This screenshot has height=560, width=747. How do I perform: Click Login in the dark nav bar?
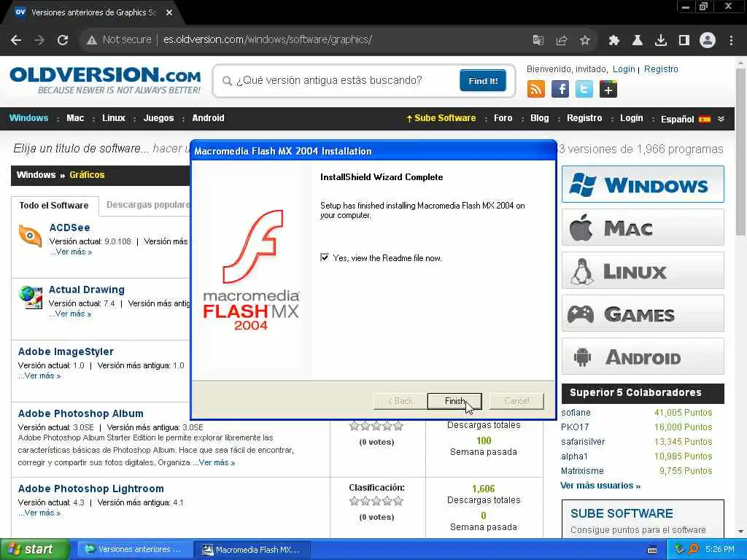click(631, 118)
